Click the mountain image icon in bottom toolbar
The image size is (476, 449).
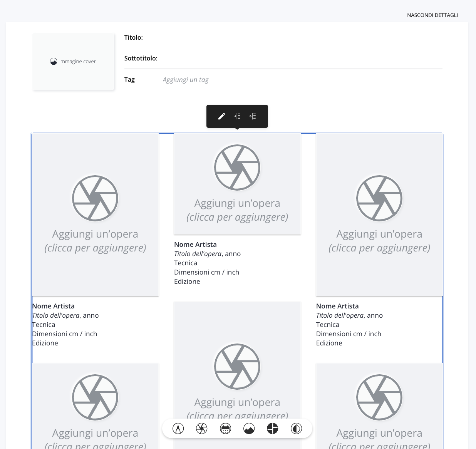[x=249, y=429]
